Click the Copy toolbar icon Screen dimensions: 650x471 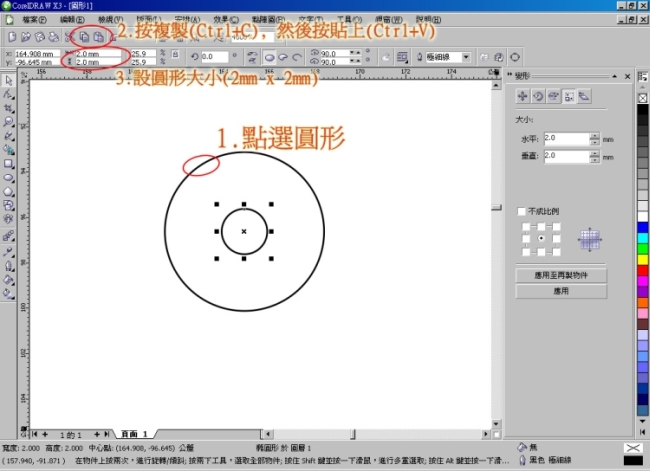(84, 37)
